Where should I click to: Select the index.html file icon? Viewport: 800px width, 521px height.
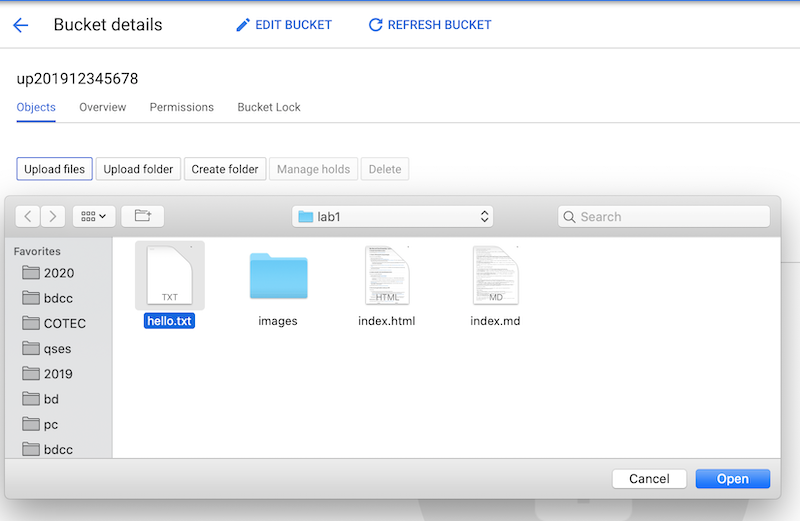tap(386, 275)
